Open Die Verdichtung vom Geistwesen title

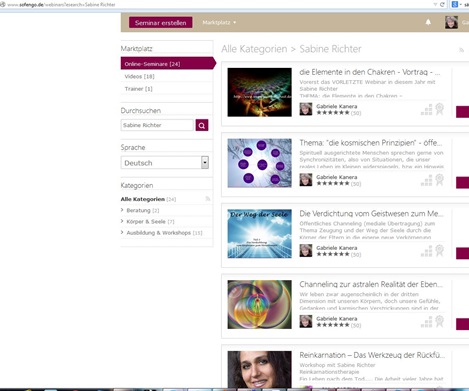coord(371,213)
